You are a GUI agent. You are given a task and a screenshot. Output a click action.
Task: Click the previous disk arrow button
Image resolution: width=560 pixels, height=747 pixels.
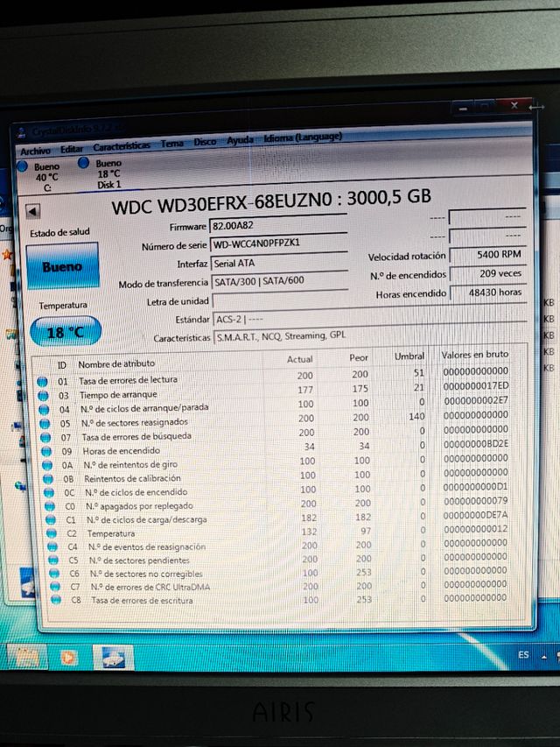click(x=33, y=212)
